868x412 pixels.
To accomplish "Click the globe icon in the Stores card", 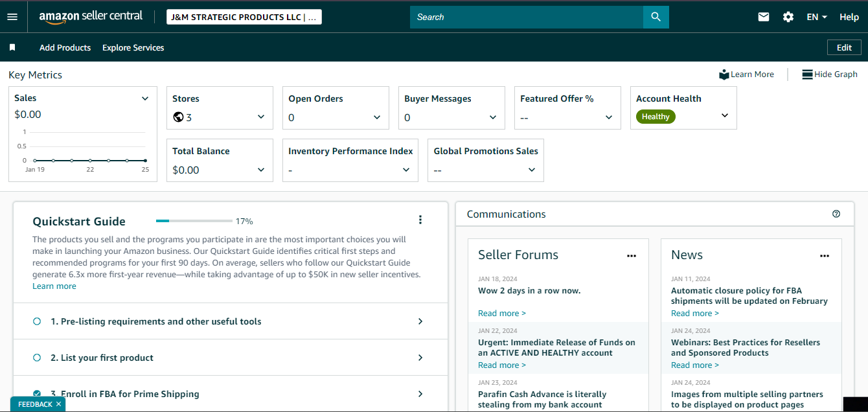I will (x=179, y=117).
